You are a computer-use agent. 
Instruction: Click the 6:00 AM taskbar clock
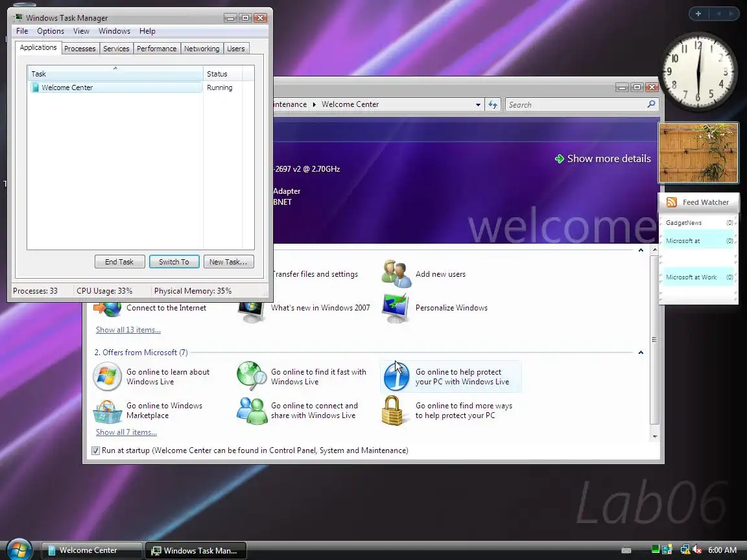click(722, 550)
